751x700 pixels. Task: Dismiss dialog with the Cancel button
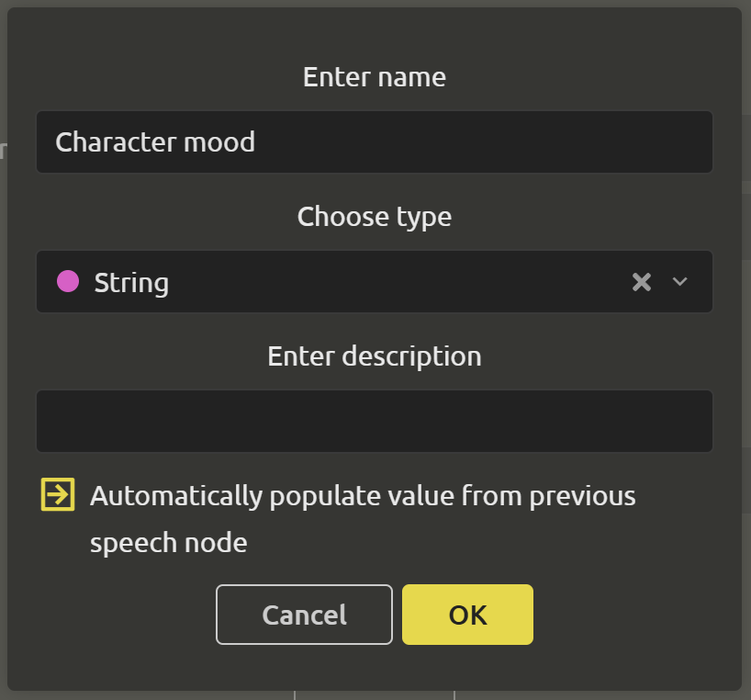point(304,615)
